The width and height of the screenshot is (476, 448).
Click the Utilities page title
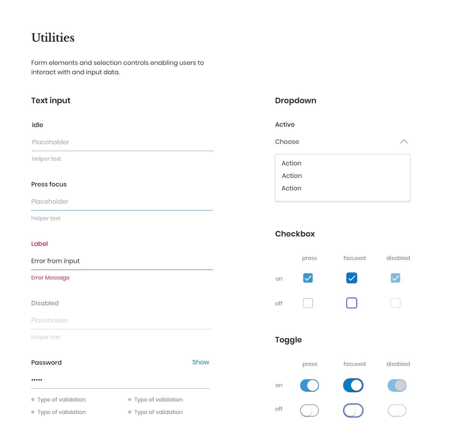tap(53, 38)
